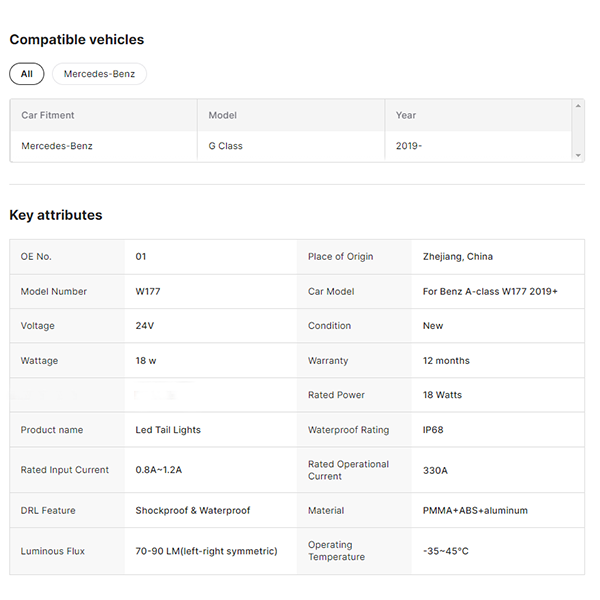Viewport: 600px width, 600px height.
Task: Click the Compatible vehicles heading
Action: pos(77,40)
